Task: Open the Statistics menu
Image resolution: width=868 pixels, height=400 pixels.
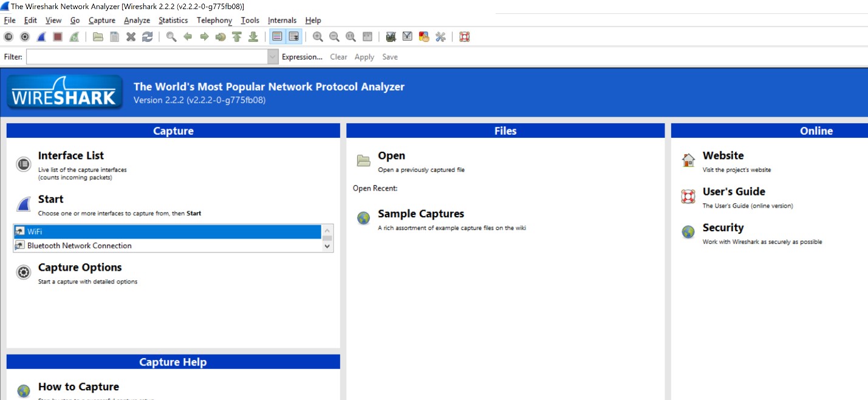Action: 173,20
